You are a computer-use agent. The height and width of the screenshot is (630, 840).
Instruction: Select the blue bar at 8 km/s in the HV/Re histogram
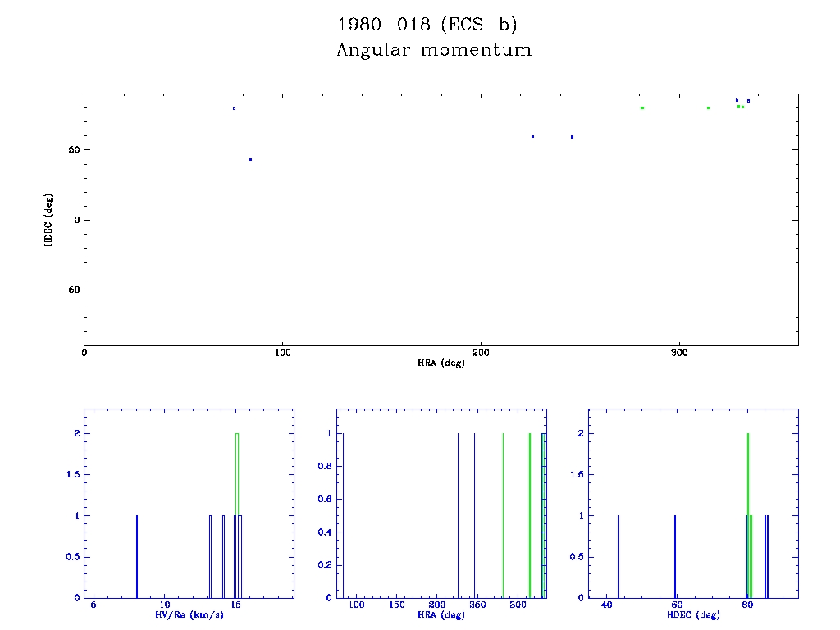coord(137,556)
